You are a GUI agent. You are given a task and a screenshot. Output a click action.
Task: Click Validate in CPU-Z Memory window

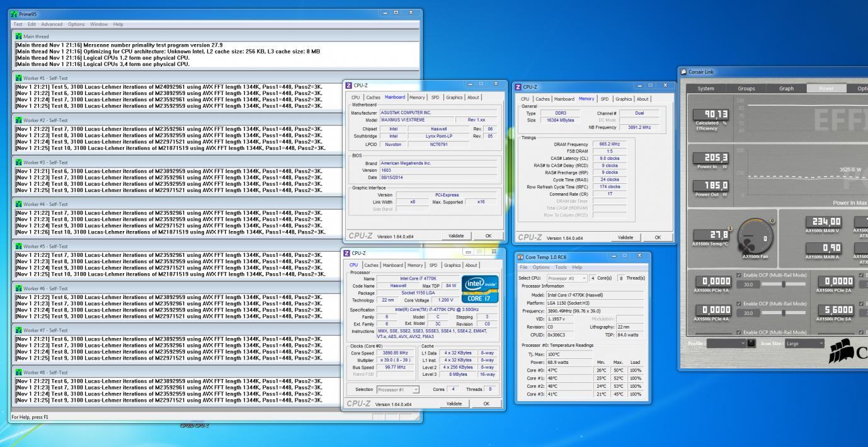click(625, 237)
